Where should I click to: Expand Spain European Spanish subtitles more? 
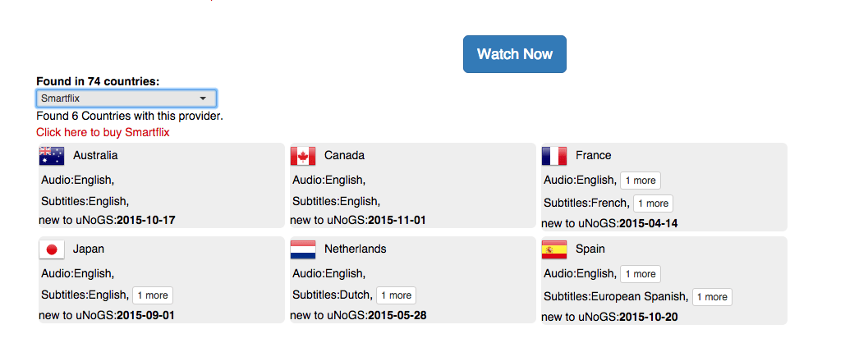(x=713, y=297)
